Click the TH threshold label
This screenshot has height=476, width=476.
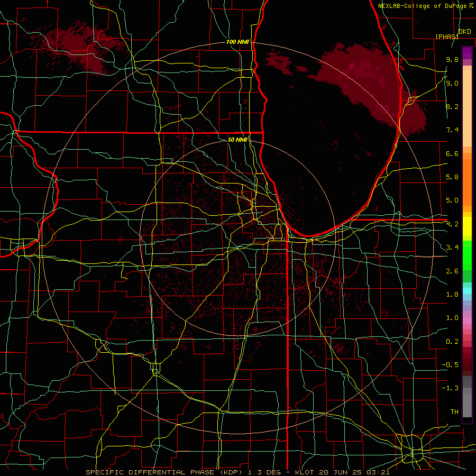coord(454,412)
